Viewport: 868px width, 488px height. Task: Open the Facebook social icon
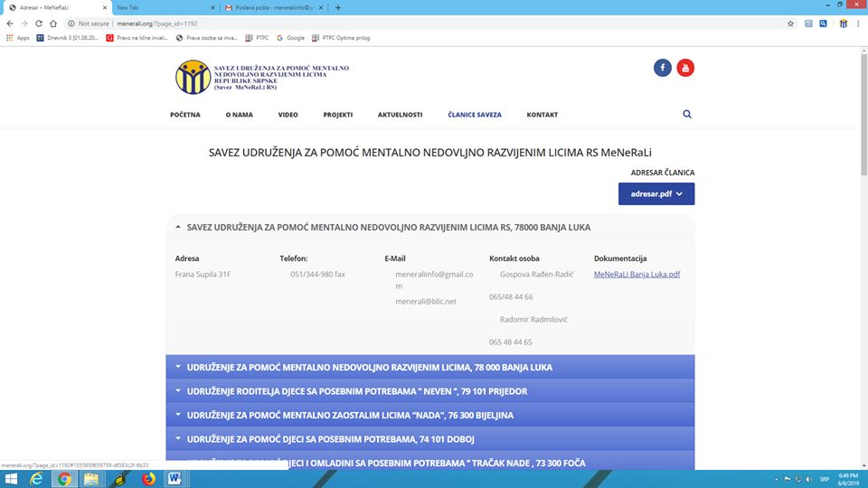coord(662,68)
